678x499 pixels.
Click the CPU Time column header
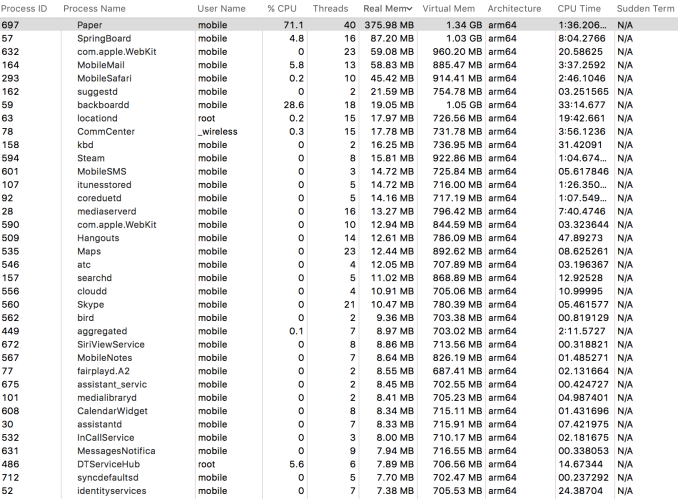[579, 9]
